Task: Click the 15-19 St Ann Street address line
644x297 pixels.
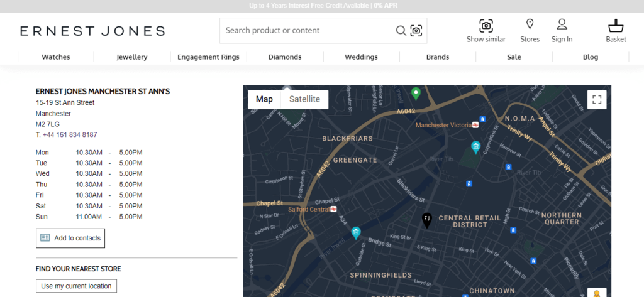Action: 65,102
